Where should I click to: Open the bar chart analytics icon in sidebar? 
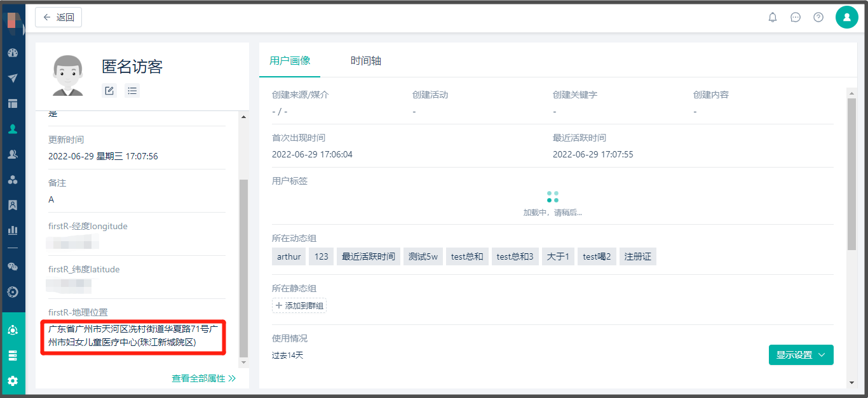(x=13, y=230)
